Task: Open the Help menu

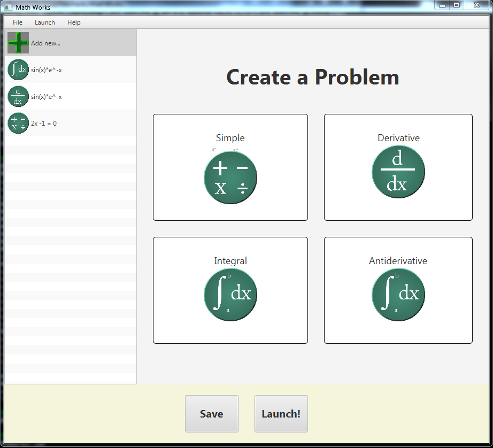Action: (74, 22)
